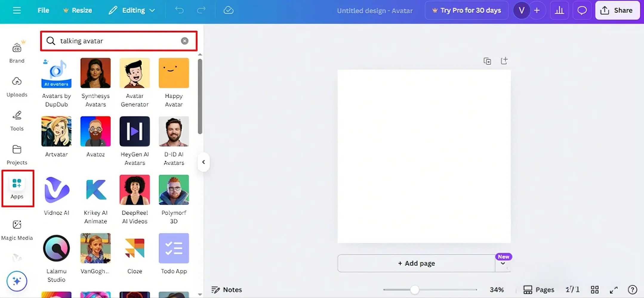This screenshot has height=298, width=644.
Task: Open Avatars by DupDub app
Action: 56,83
